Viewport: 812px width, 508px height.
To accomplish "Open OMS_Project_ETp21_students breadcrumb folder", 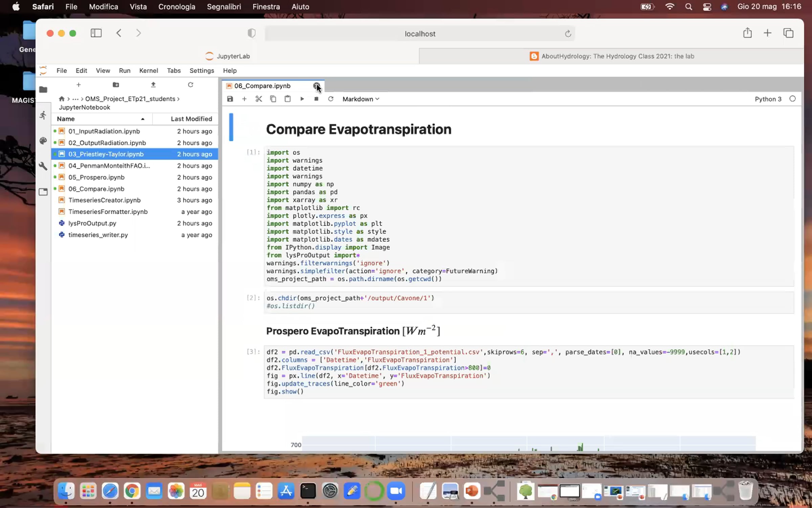I will 130,99.
